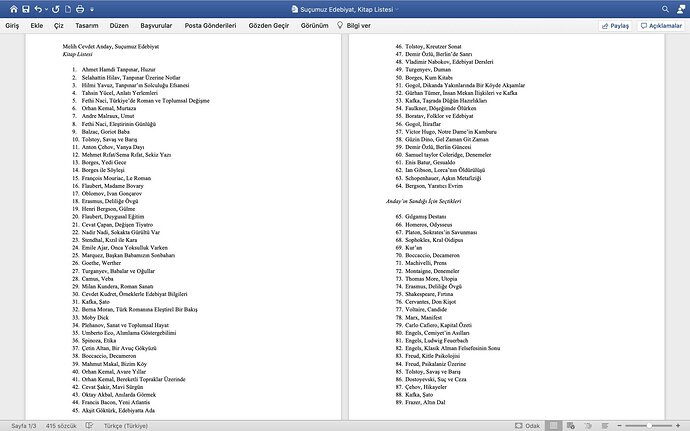The height and width of the screenshot is (431, 690).
Task: Click the entry 'Borges, Kum Kitabı'
Action: tap(429, 77)
